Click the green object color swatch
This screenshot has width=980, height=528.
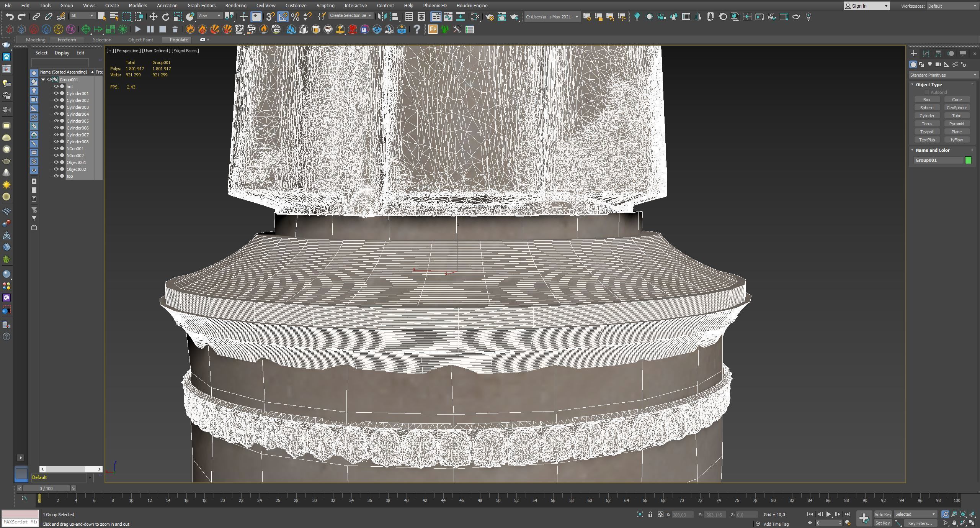pyautogui.click(x=968, y=160)
